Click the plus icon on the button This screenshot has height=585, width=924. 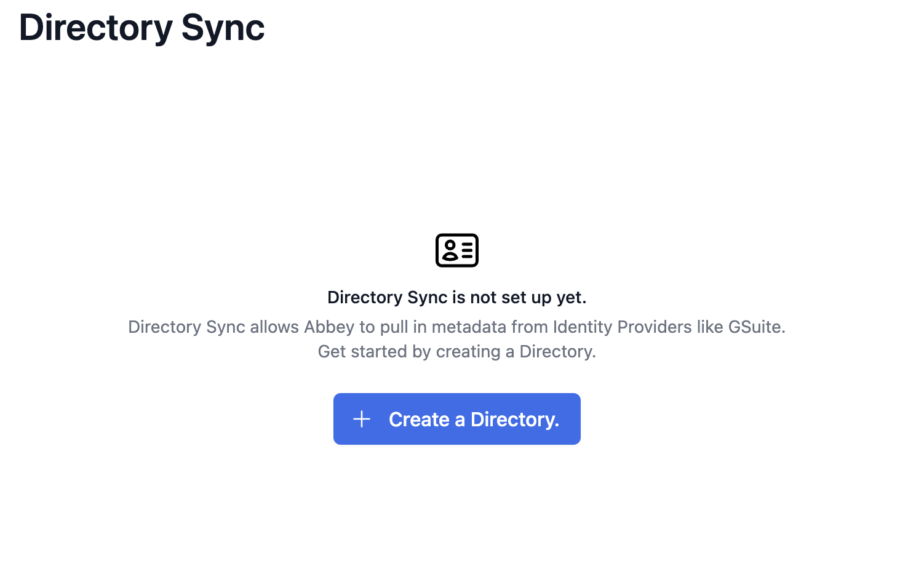tap(362, 419)
